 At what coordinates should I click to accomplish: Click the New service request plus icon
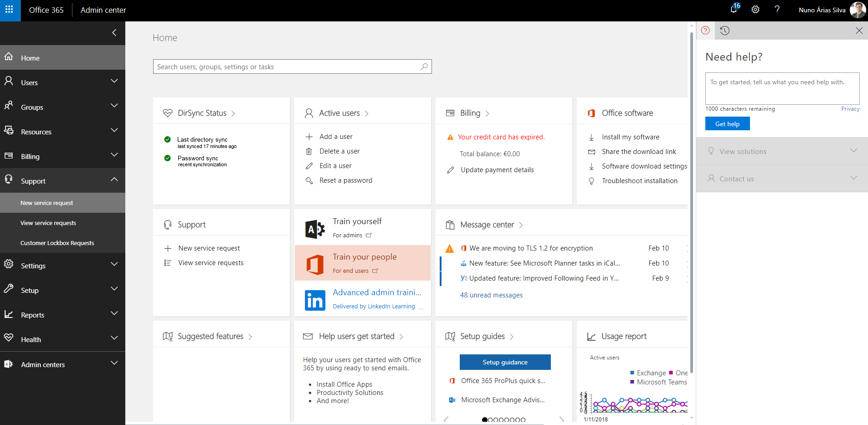(x=168, y=248)
